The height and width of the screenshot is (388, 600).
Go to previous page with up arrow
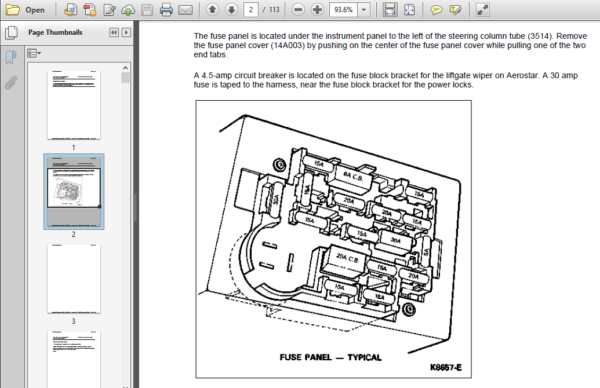click(212, 10)
